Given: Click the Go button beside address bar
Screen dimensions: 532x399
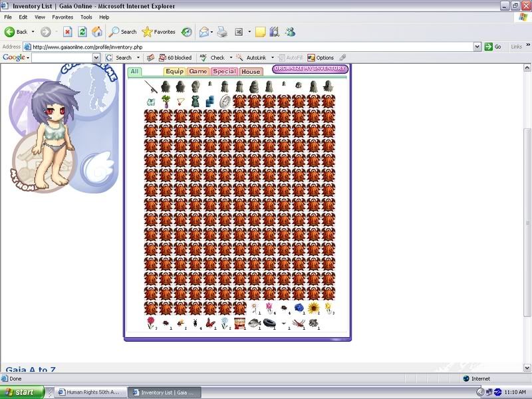Looking at the screenshot, I should pos(493,47).
